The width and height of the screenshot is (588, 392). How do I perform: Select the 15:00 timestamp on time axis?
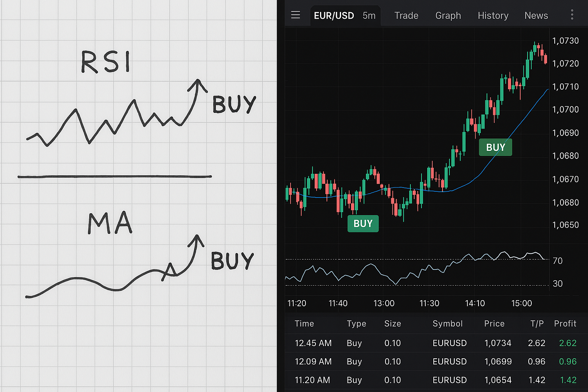521,303
